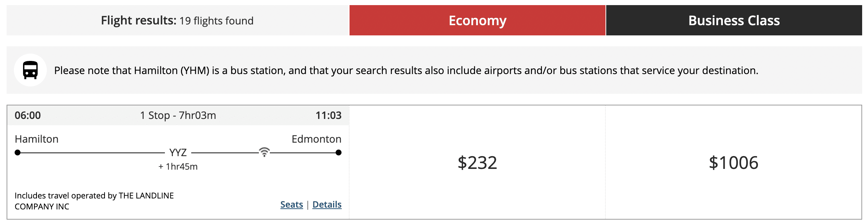Click the Hamilton origin label
This screenshot has width=868, height=224.
(x=37, y=139)
